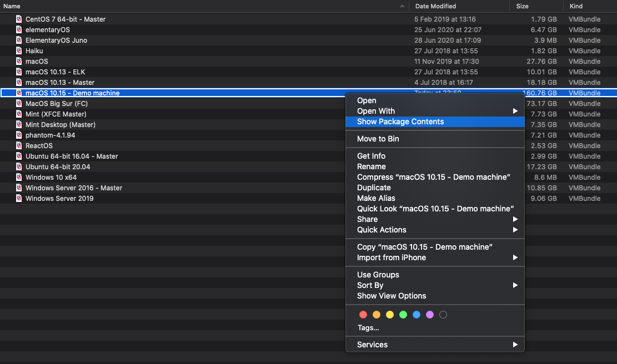This screenshot has height=364, width=617.
Task: Click the phantom-4.1.94 bundle icon
Action: [x=19, y=135]
